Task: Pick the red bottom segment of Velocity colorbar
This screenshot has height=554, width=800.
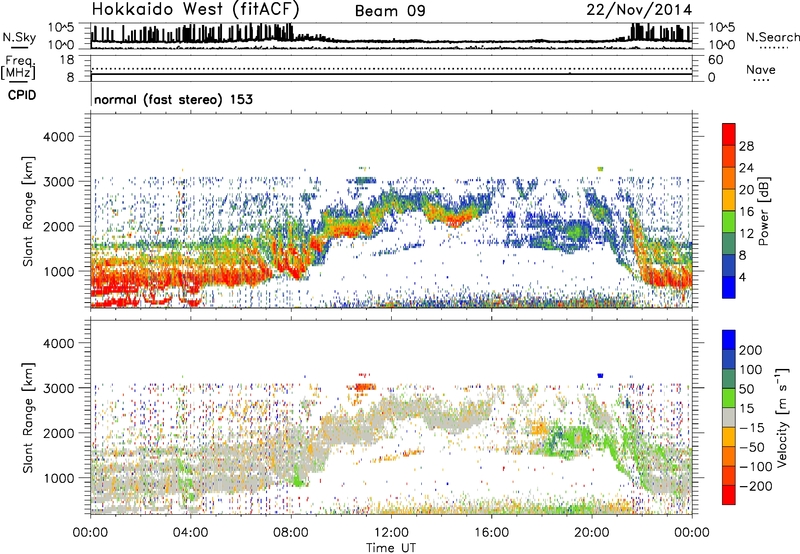Action: tap(729, 495)
